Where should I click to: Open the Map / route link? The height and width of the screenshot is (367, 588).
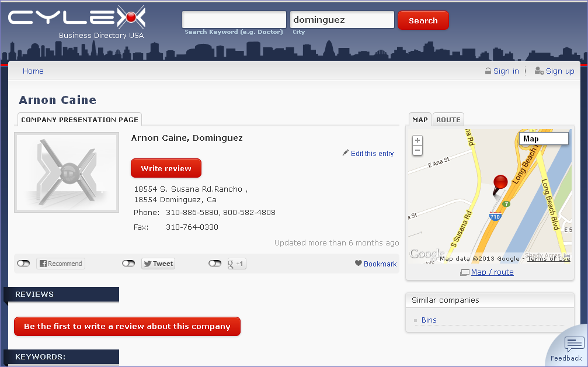tap(492, 272)
